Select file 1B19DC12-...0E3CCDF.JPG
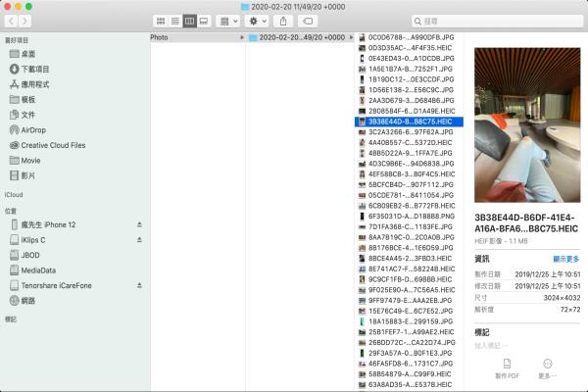 409,79
